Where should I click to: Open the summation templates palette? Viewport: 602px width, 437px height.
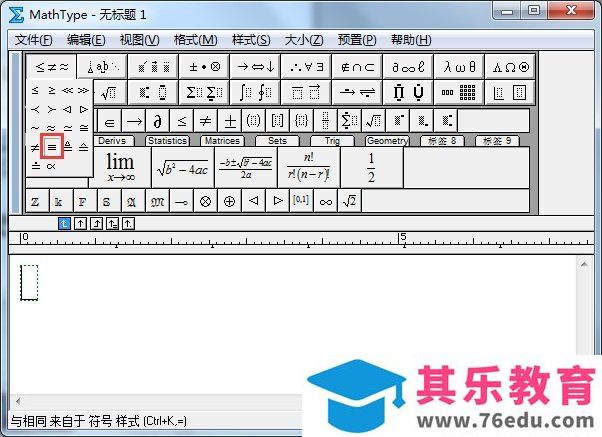[204, 93]
